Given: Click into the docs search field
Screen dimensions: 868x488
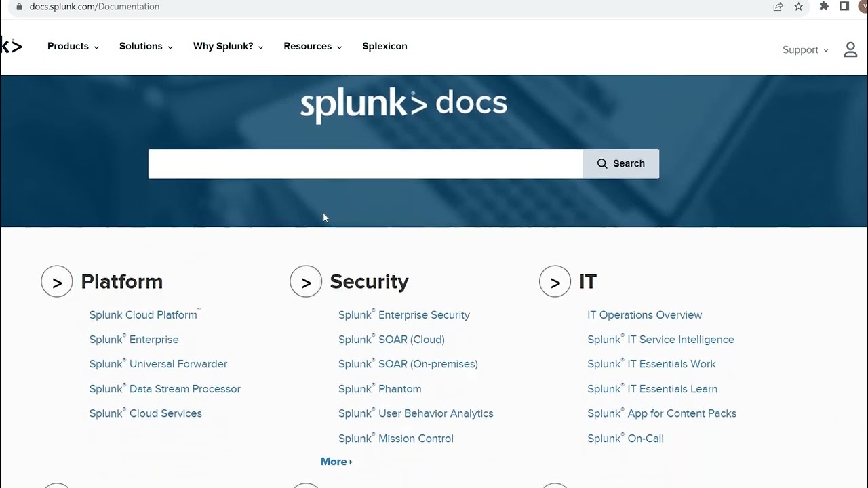Looking at the screenshot, I should [366, 163].
